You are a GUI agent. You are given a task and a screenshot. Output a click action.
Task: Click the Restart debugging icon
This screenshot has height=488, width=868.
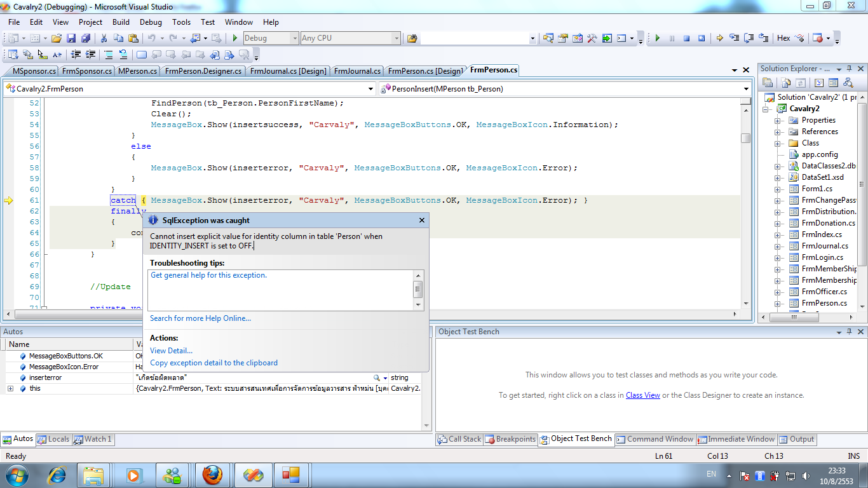(x=702, y=38)
